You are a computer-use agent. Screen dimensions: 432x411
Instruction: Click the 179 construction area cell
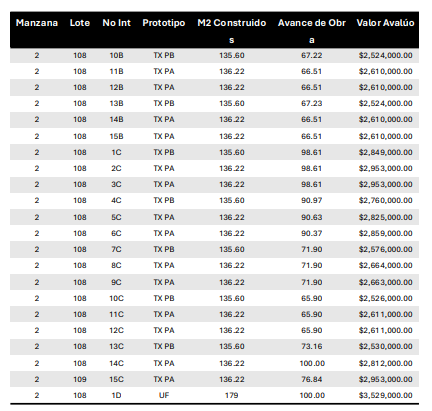[232, 395]
